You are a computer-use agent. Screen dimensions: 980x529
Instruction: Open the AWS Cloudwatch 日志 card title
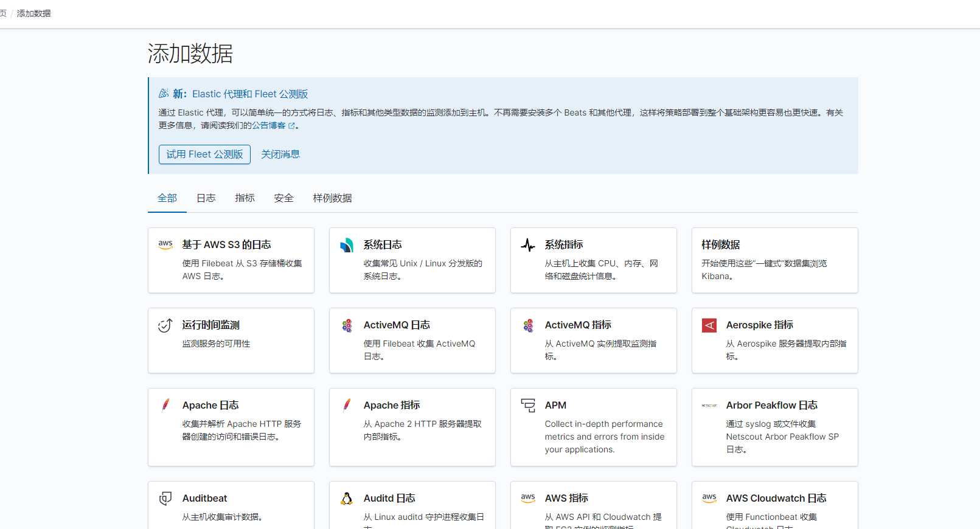(776, 498)
